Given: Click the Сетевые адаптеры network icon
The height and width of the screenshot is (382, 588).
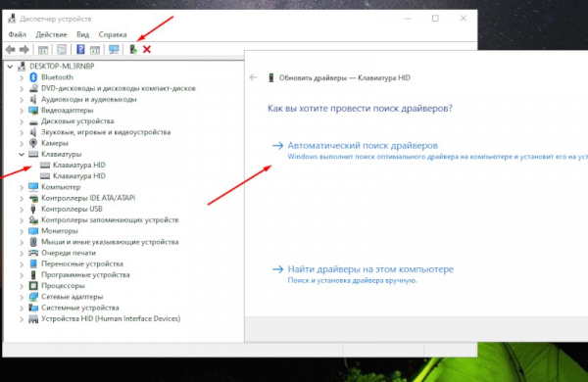Looking at the screenshot, I should [33, 297].
